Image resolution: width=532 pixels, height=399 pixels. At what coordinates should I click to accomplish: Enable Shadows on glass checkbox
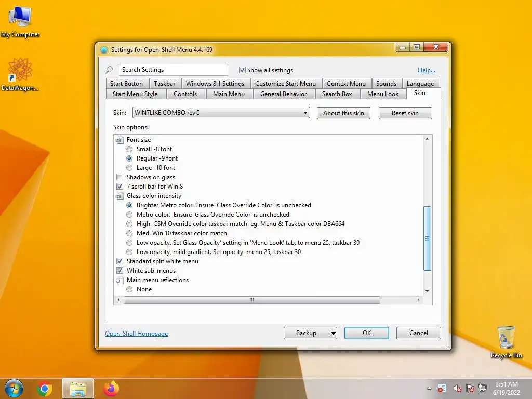[x=119, y=177]
